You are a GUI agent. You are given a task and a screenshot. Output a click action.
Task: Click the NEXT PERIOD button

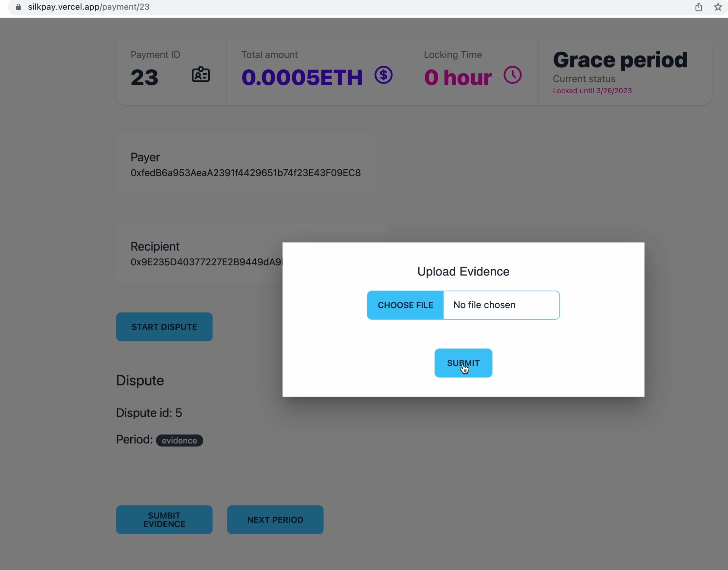point(275,520)
